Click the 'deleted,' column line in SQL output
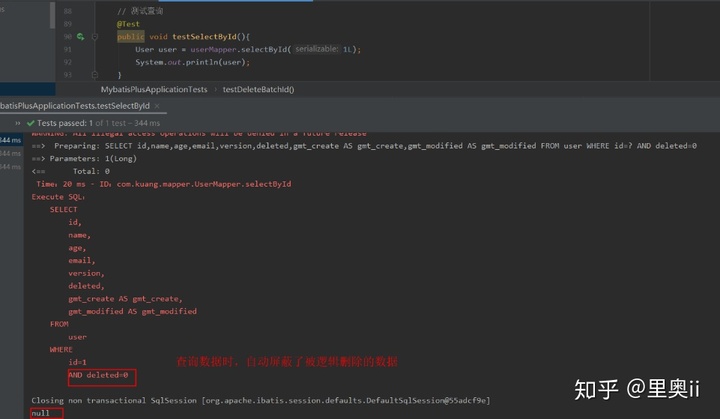This screenshot has height=419, width=720. tap(86, 286)
